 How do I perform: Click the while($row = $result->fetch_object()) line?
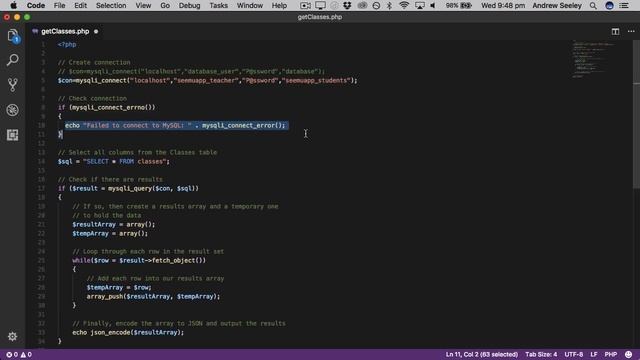[139, 260]
